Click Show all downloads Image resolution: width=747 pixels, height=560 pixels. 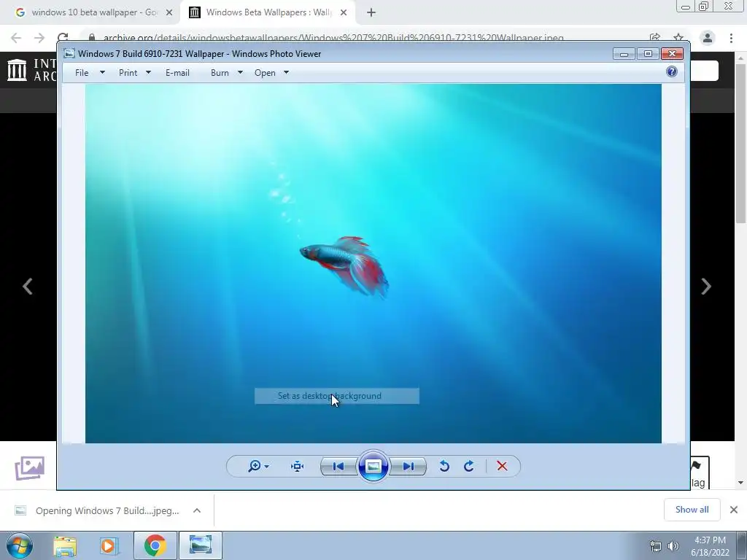click(692, 510)
